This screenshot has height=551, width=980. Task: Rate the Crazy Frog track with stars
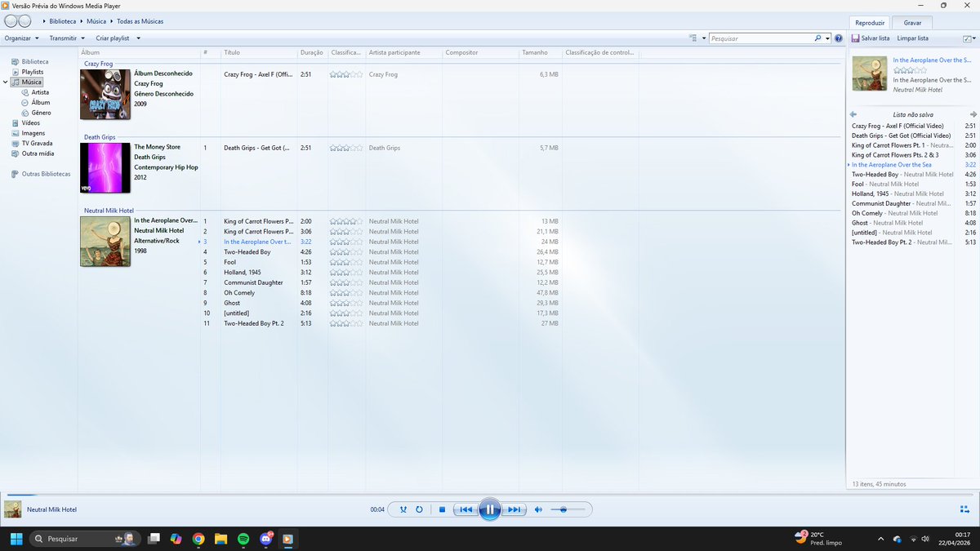click(346, 74)
